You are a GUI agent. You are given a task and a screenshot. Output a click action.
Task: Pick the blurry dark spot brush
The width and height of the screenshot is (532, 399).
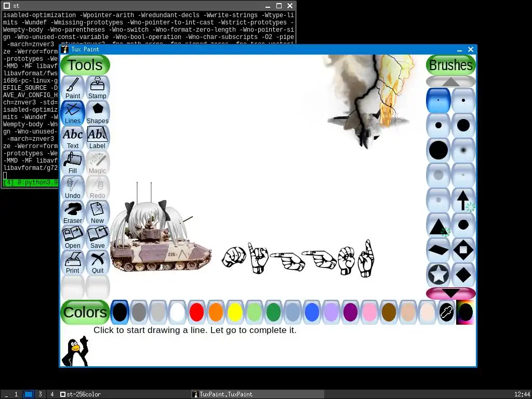tap(463, 150)
